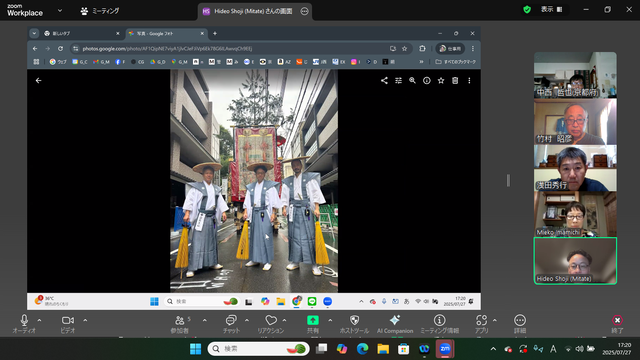Open File Explorer from the taskbar
The image size is (640, 360).
click(x=383, y=349)
